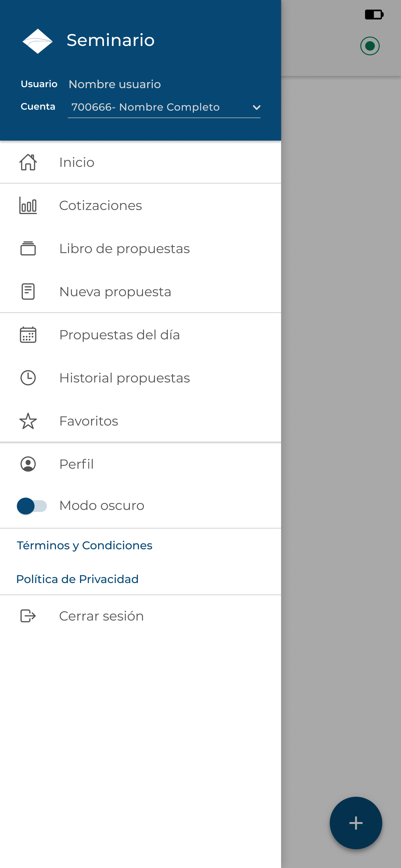The image size is (401, 868).
Task: Click the house icon next to Inicio
Action: 28,162
